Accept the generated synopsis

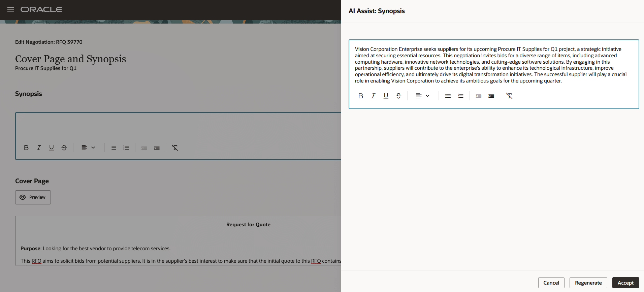(x=625, y=283)
